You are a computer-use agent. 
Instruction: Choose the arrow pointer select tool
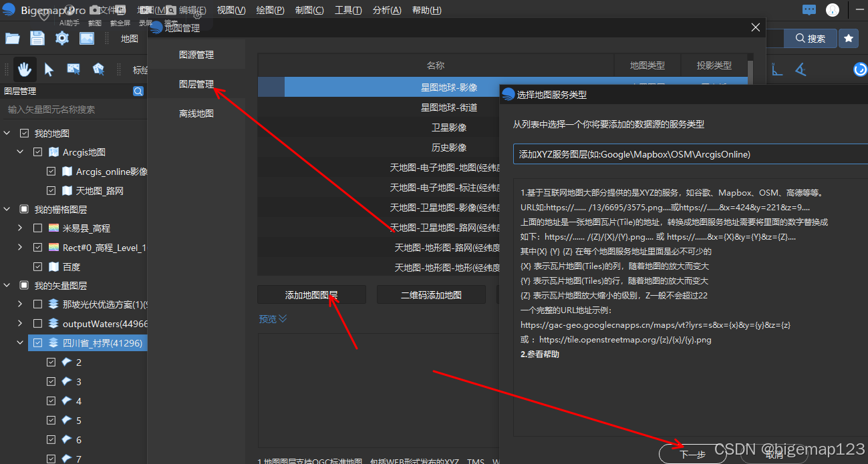coord(49,69)
